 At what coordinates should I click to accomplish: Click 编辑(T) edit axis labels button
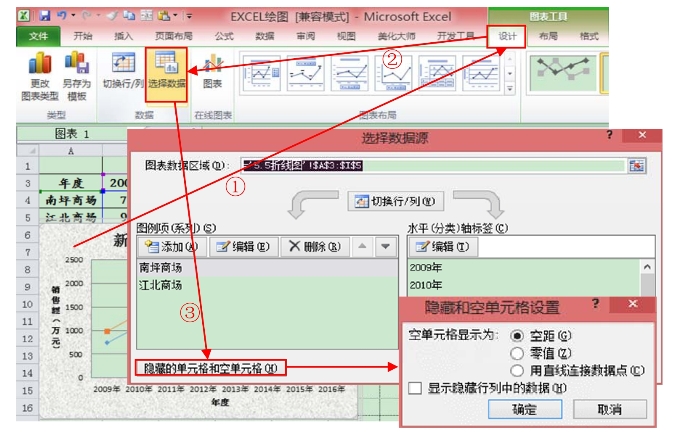click(x=443, y=247)
